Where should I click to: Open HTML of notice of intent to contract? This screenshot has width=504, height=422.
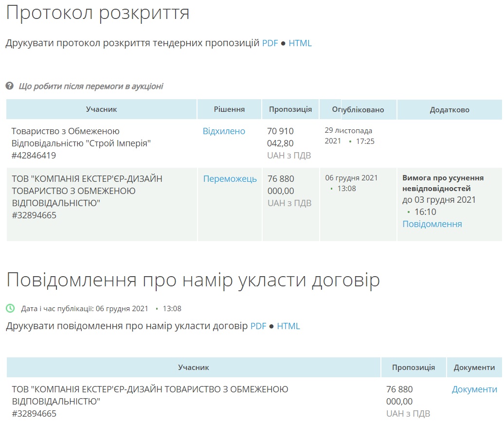pos(288,326)
